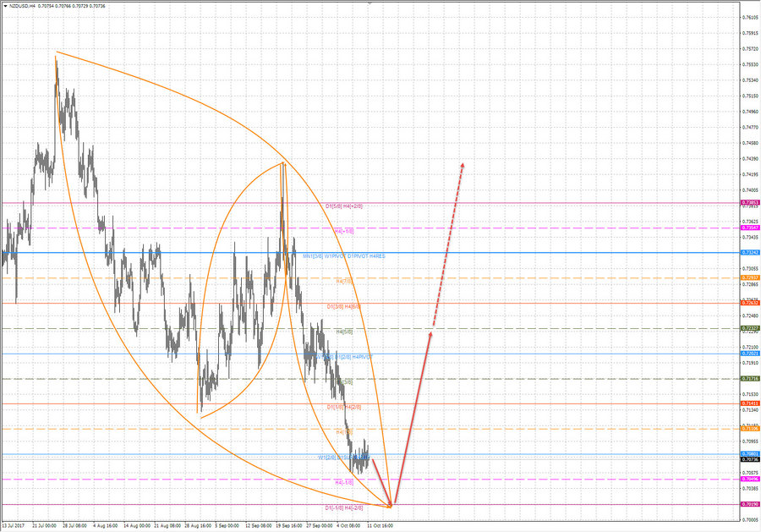The image size is (761, 532).
Task: Click the 28 Jul 08:00 time label
Action: [x=74, y=526]
